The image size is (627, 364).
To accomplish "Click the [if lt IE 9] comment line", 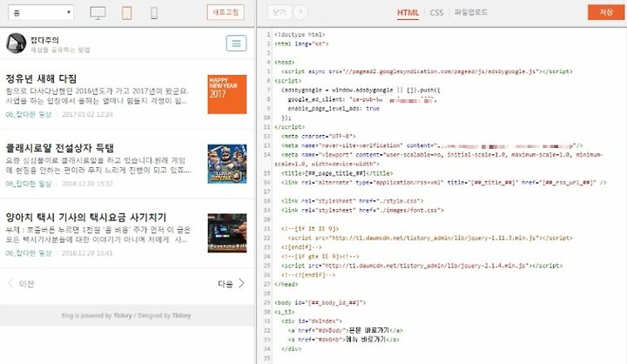I will tap(310, 229).
